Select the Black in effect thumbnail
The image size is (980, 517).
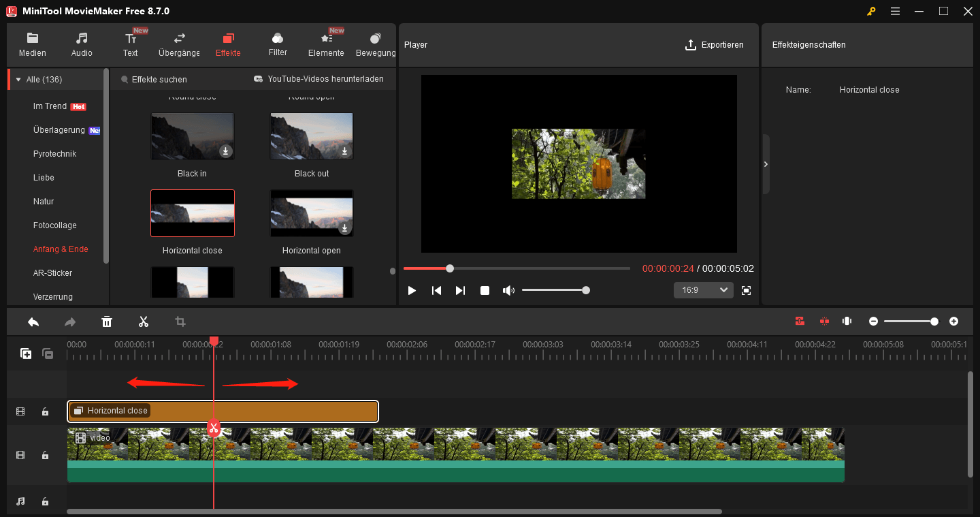(x=193, y=136)
